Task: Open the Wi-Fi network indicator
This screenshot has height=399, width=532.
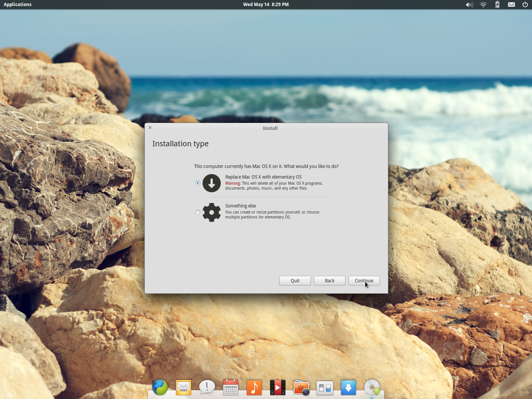Action: pyautogui.click(x=483, y=5)
